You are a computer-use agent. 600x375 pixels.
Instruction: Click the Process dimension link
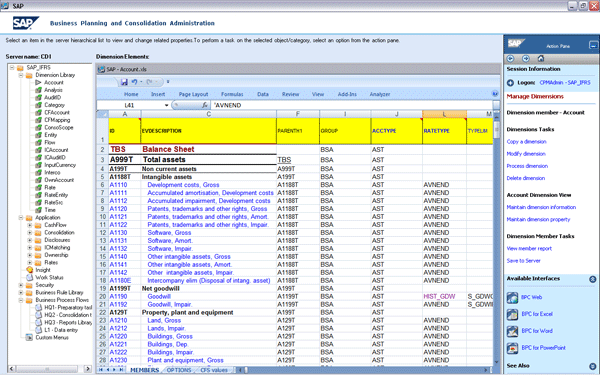pyautogui.click(x=527, y=166)
